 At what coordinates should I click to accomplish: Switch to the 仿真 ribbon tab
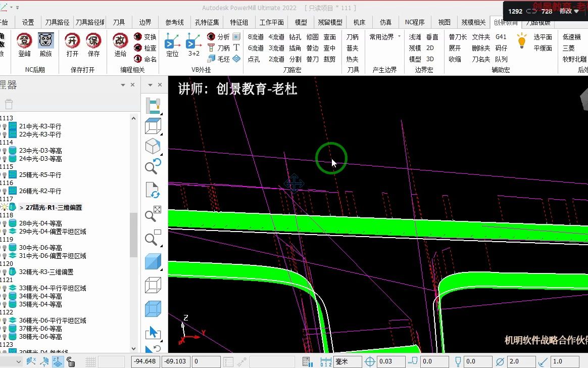tap(385, 22)
